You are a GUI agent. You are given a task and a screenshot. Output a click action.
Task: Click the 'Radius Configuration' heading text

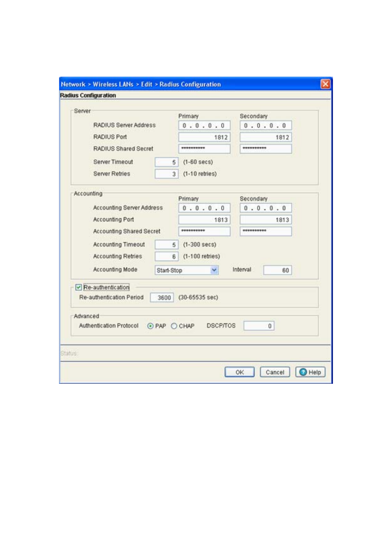(x=88, y=96)
